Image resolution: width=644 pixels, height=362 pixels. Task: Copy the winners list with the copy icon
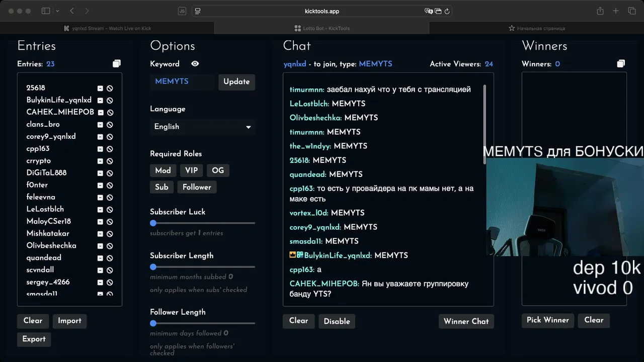point(621,63)
